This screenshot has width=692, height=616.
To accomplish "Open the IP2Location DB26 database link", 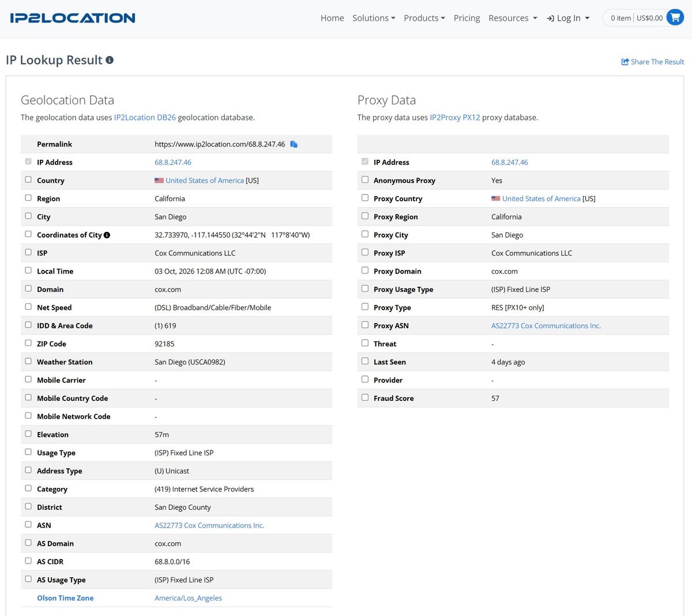I will pyautogui.click(x=145, y=118).
